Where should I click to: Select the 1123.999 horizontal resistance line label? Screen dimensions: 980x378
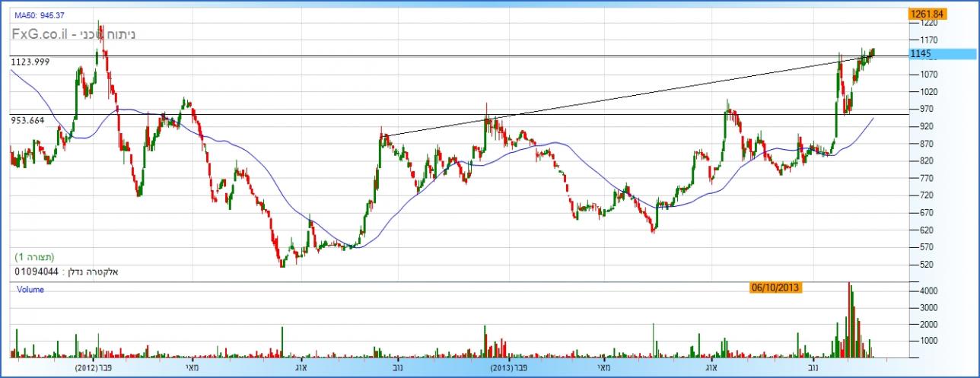coord(30,62)
